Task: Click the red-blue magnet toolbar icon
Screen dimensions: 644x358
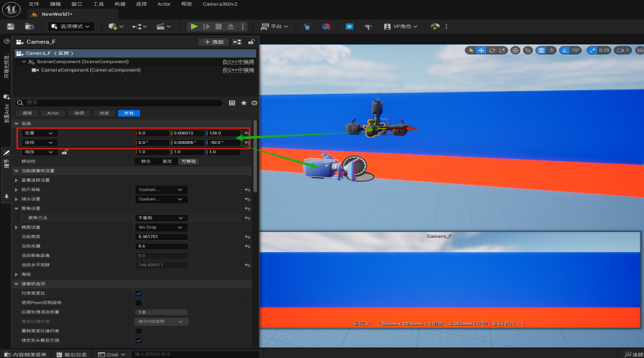Action: 326,26
